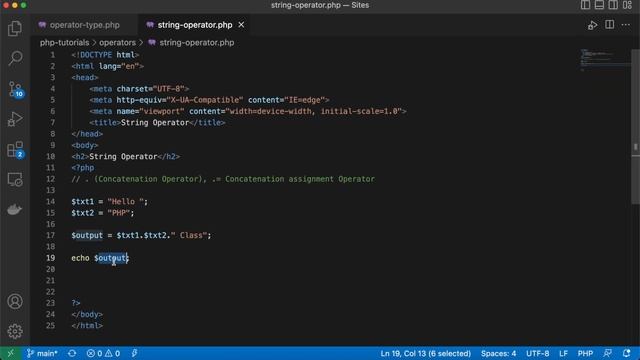Open remote window indicator in status bar
Image resolution: width=640 pixels, height=360 pixels.
10,353
